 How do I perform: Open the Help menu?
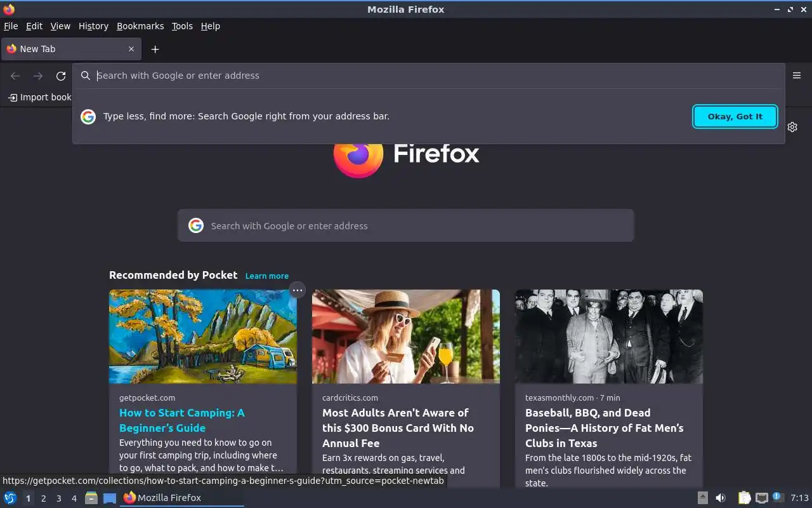pyautogui.click(x=211, y=26)
